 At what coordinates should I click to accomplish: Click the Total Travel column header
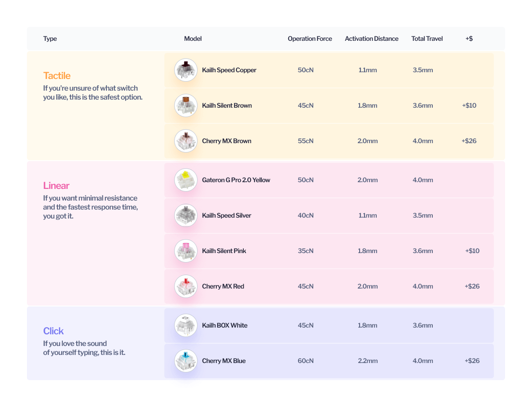(427, 39)
